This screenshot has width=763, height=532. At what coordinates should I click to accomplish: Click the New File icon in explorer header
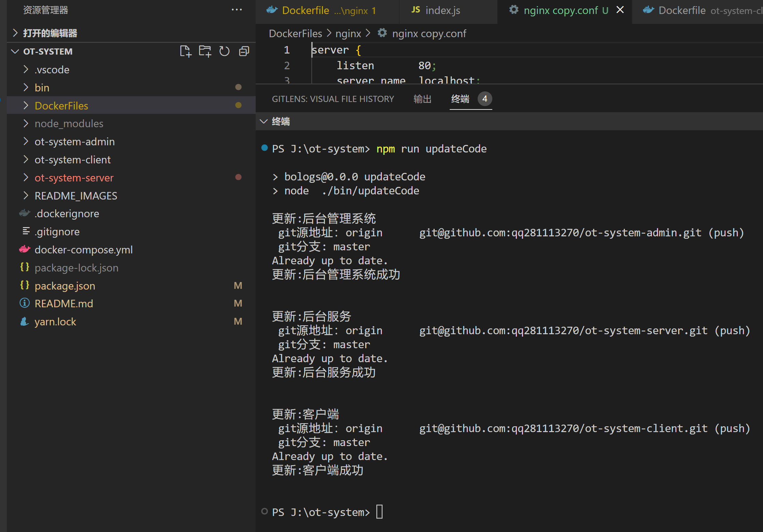185,51
